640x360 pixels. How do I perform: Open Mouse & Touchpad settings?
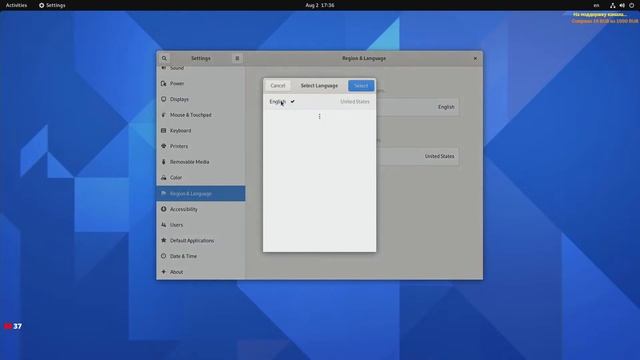[201, 115]
